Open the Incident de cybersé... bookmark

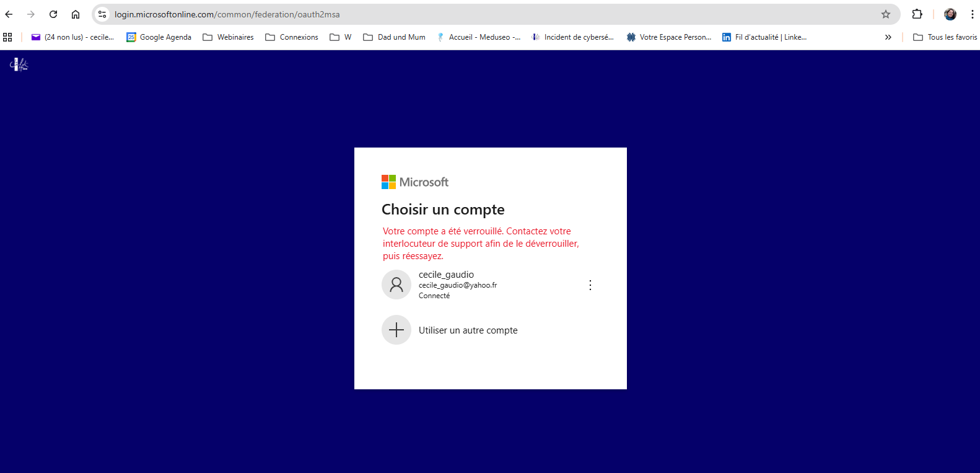(x=573, y=37)
